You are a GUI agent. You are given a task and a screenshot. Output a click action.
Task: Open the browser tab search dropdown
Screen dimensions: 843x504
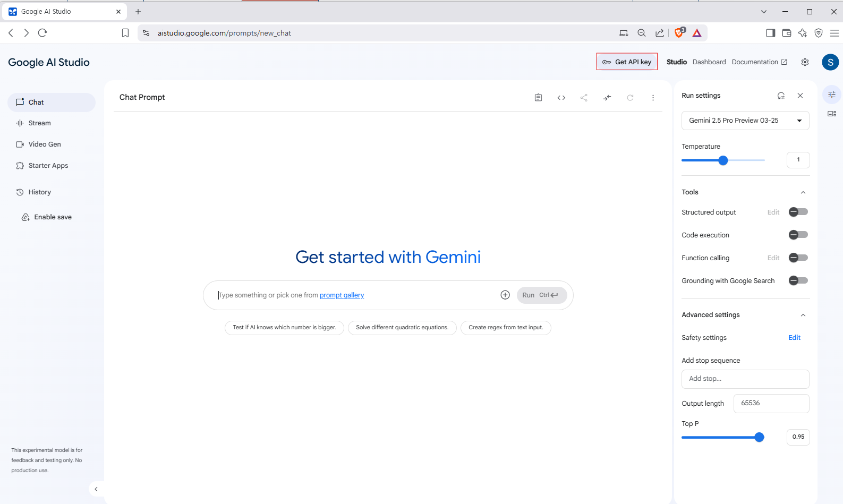[x=764, y=12]
